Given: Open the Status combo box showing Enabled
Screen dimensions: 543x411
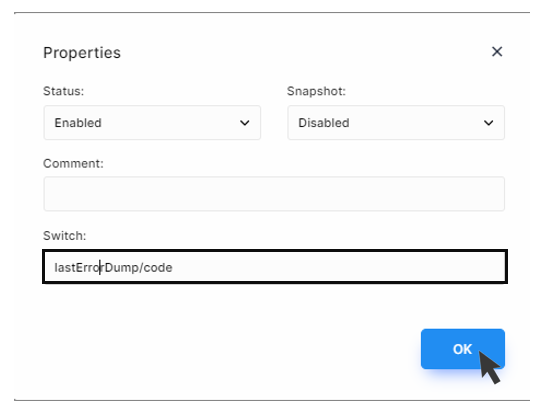Looking at the screenshot, I should (x=152, y=123).
